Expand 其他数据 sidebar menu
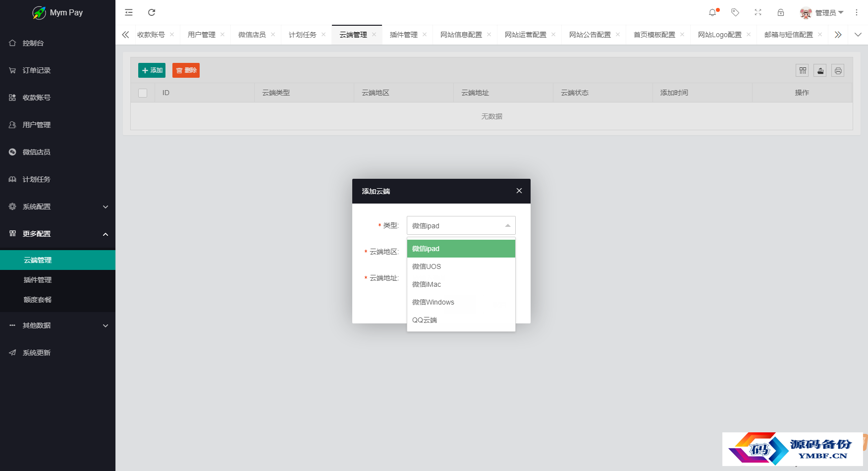The width and height of the screenshot is (868, 471). click(x=57, y=325)
